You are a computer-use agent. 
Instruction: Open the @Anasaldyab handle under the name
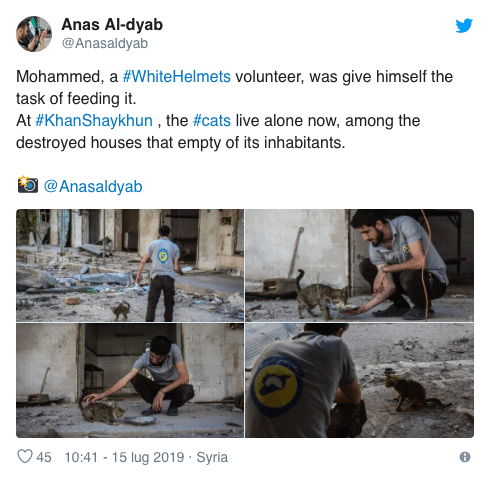[x=105, y=43]
